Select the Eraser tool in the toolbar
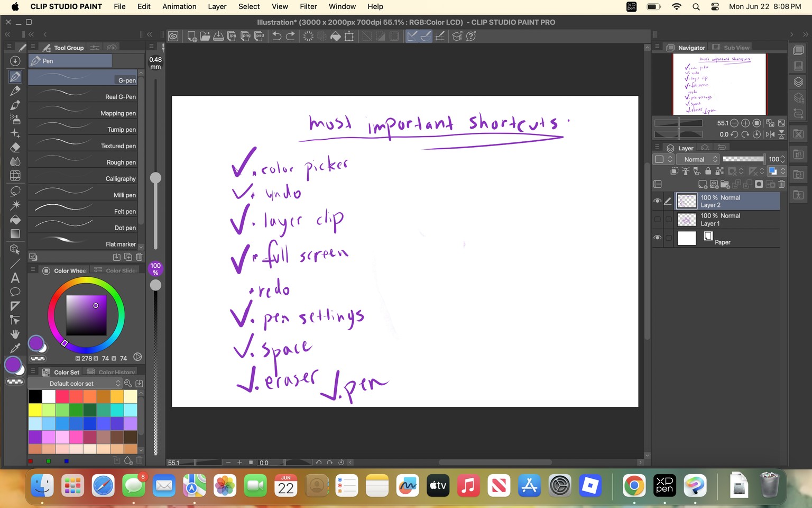The image size is (812, 508). click(15, 147)
